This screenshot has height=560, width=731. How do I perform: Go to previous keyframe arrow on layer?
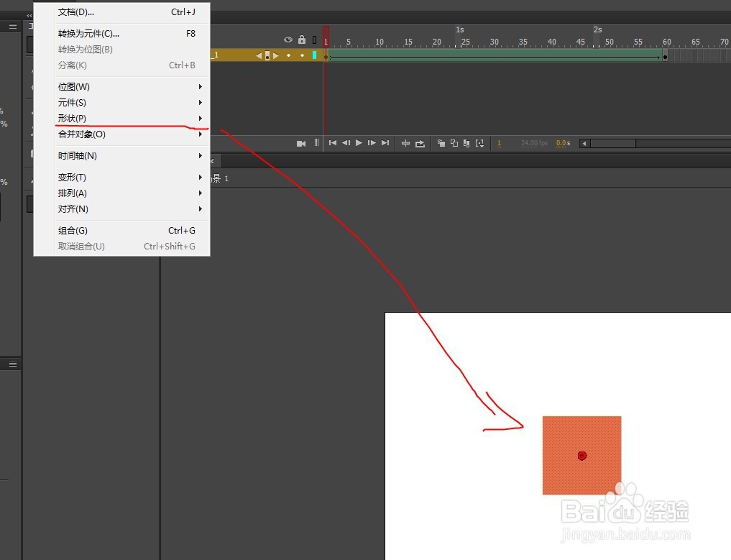coord(259,55)
